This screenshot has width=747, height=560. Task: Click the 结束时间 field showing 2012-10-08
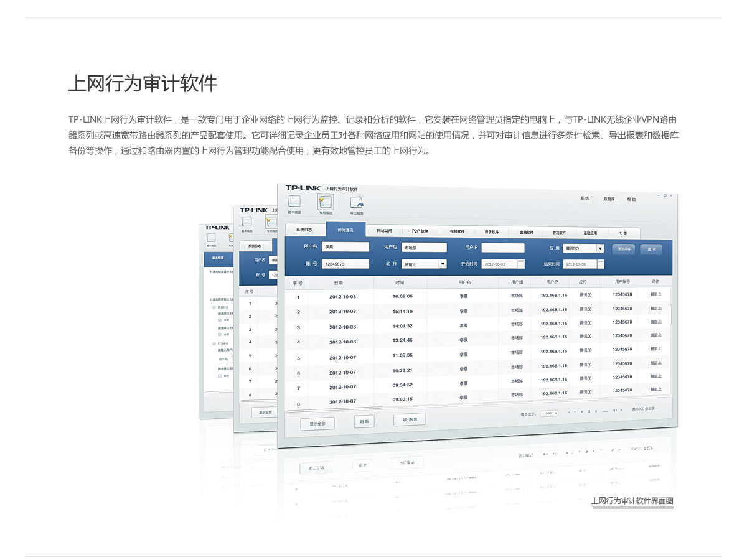pyautogui.click(x=580, y=264)
